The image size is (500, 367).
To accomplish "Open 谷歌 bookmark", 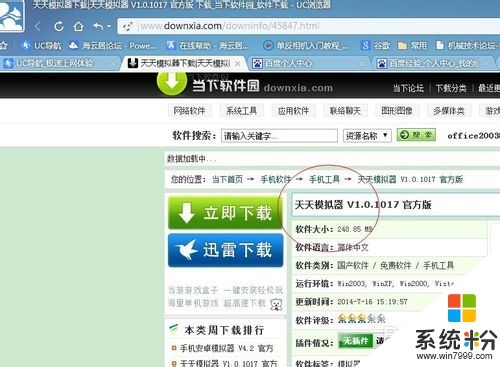I will click(x=375, y=45).
